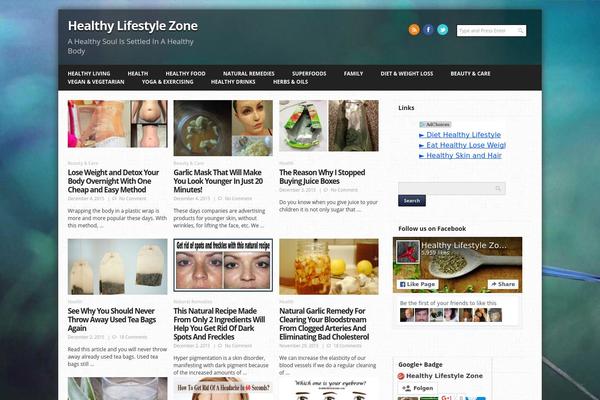The height and width of the screenshot is (400, 600).
Task: Open 'See Why You Should Never Throw Away' article
Action: (112, 320)
